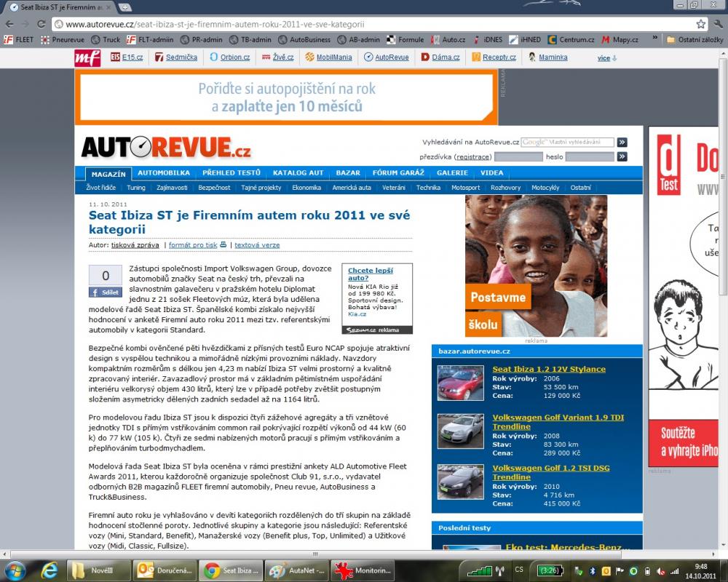Switch to Outlook Doručená taskbar item
This screenshot has height=582, width=728.
(x=165, y=570)
